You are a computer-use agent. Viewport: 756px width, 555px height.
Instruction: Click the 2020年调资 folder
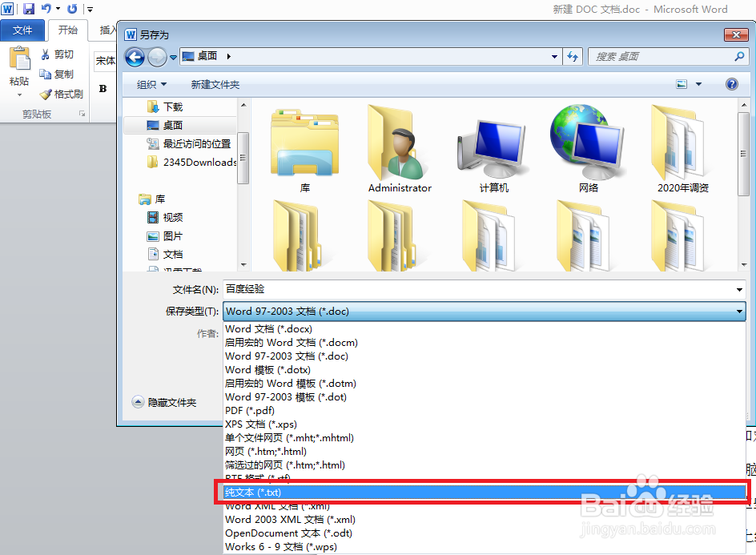(682, 150)
